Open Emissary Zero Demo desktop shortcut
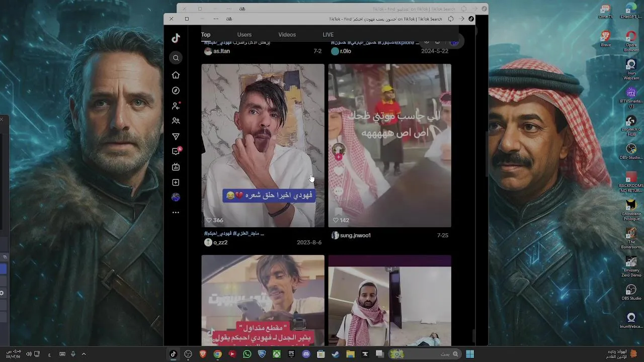 (631, 266)
